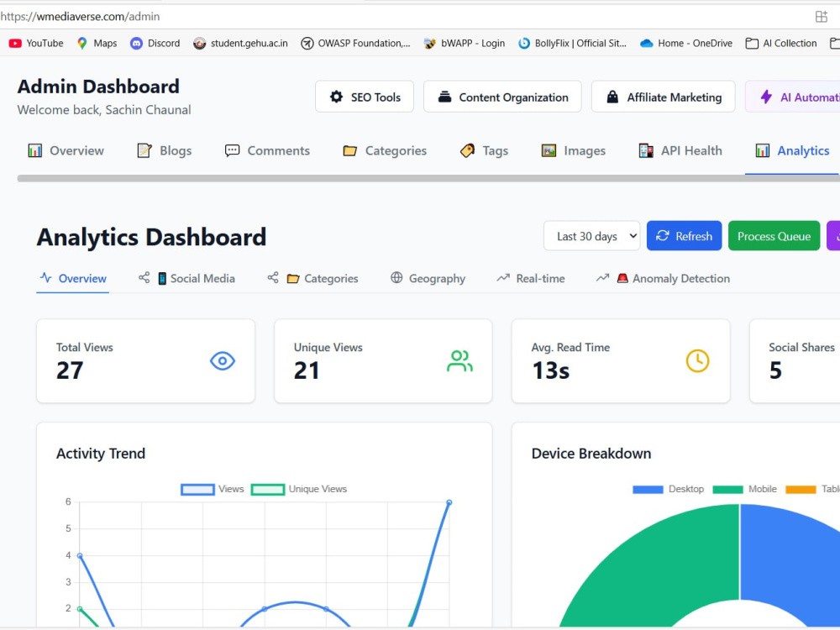Viewport: 840px width, 630px height.
Task: Click the Avg. Read Time value 13s
Action: point(551,370)
